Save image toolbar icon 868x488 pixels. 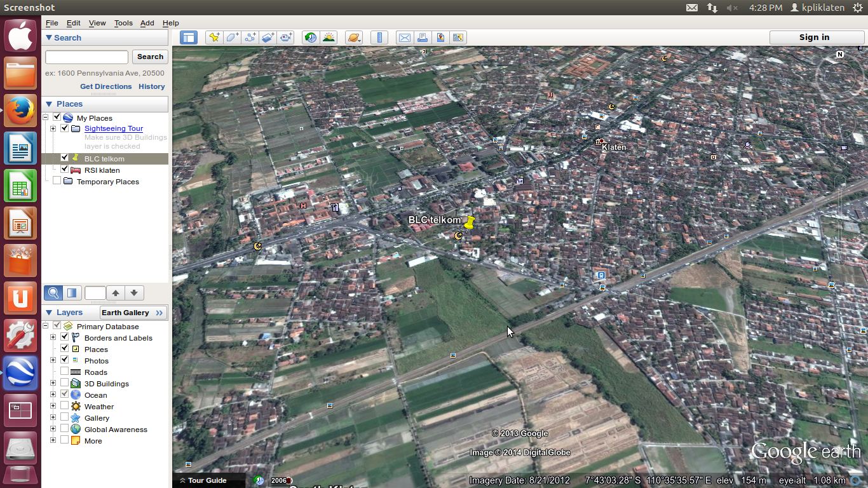coord(440,37)
